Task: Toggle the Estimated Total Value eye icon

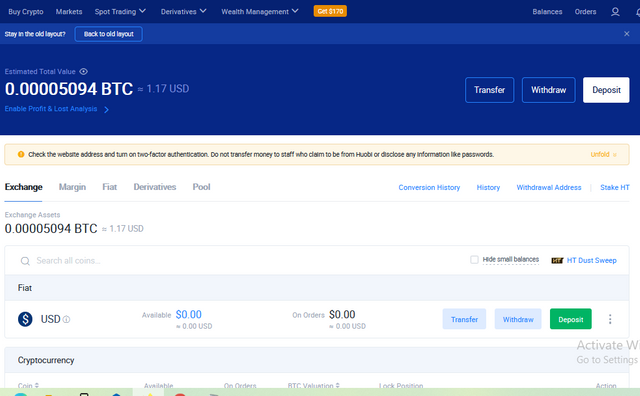Action: (x=83, y=71)
